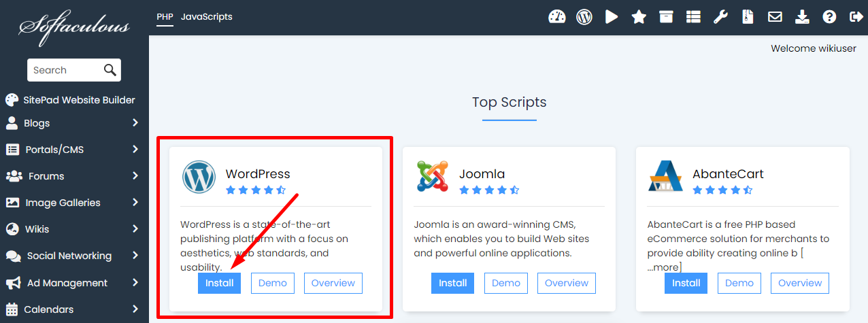Expand the Forums category chevron
This screenshot has width=868, height=323.
point(135,176)
